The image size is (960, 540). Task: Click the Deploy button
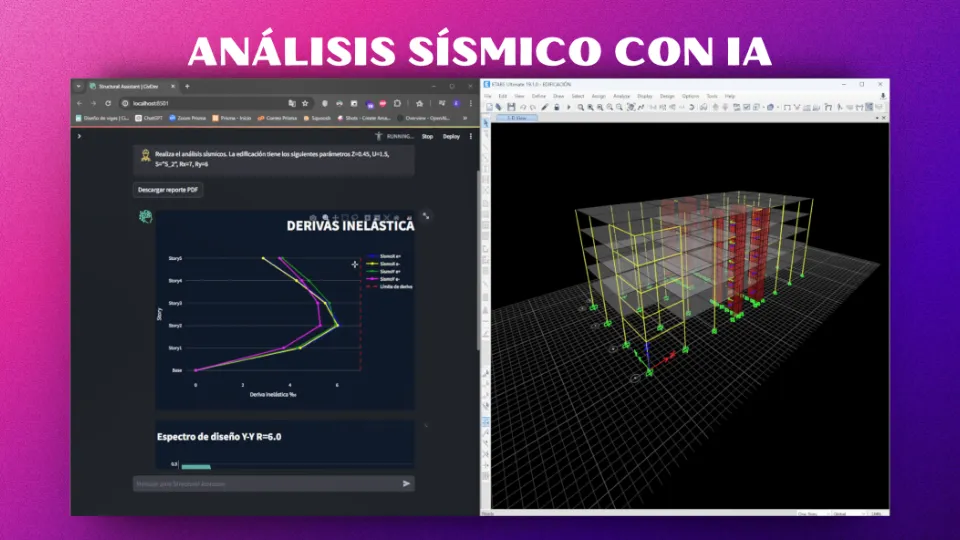(x=451, y=137)
